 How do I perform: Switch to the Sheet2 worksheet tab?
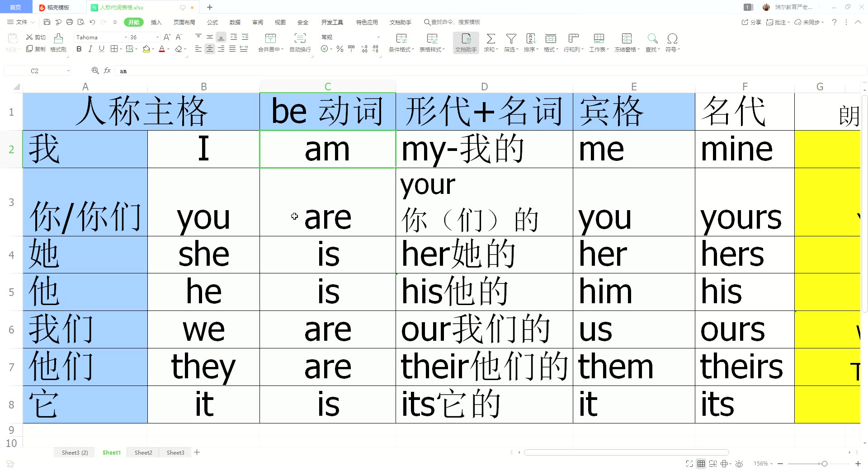[143, 452]
